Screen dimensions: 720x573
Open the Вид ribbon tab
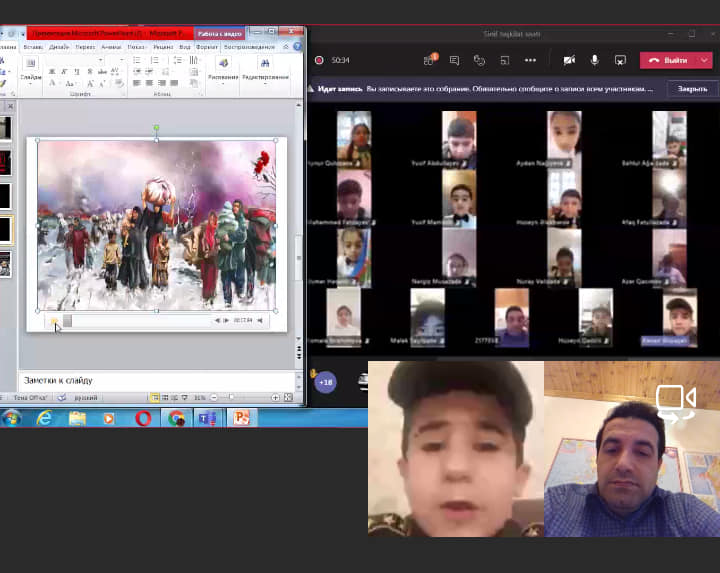coord(185,47)
